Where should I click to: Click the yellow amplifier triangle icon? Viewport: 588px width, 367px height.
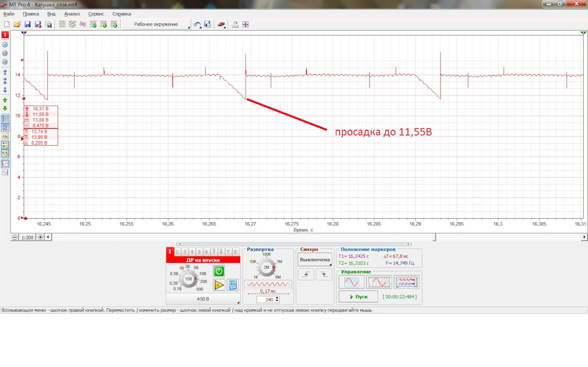(219, 285)
